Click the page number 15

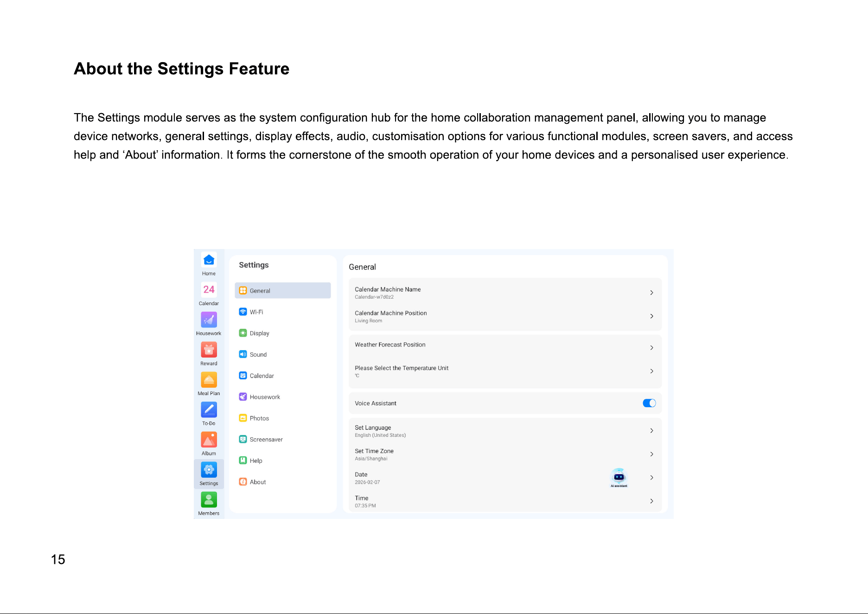point(58,559)
